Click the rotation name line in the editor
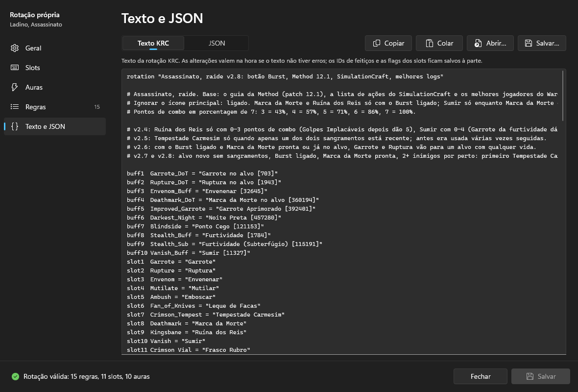The width and height of the screenshot is (578, 392). [285, 76]
